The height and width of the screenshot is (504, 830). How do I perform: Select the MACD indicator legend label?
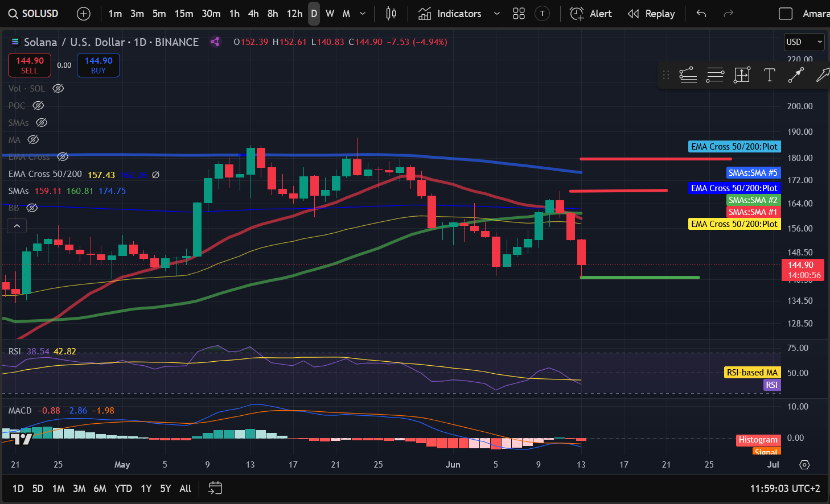pyautogui.click(x=20, y=411)
